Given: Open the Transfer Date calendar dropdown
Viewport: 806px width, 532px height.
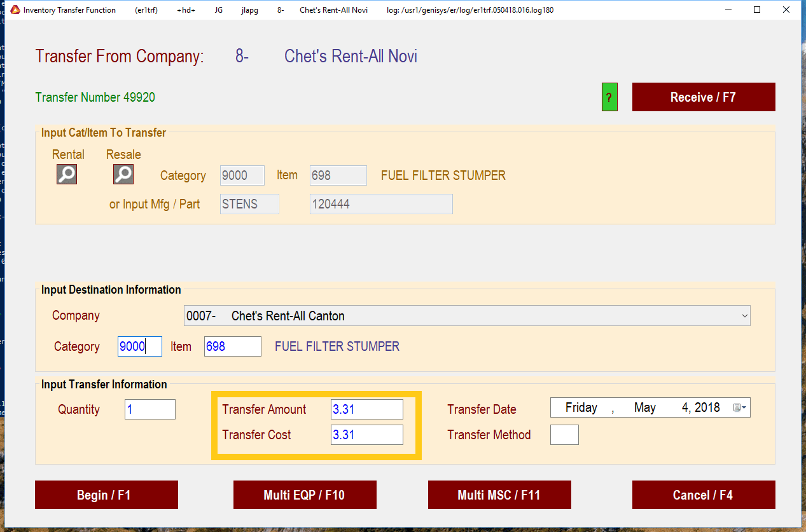Looking at the screenshot, I should pyautogui.click(x=740, y=408).
